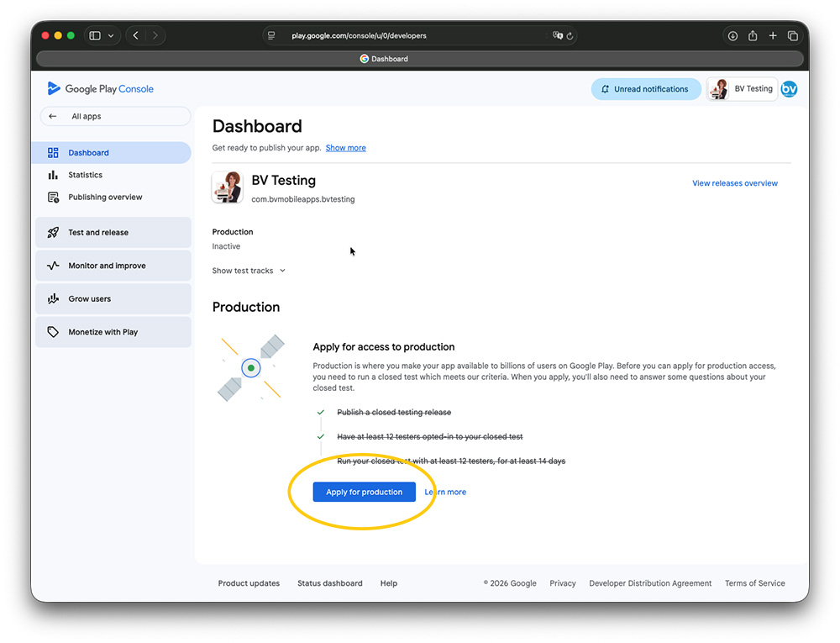Click the Statistics bar chart icon

53,175
